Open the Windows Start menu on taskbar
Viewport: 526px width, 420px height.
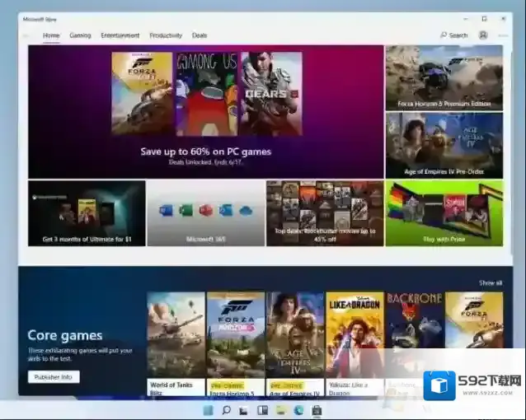tap(206, 410)
